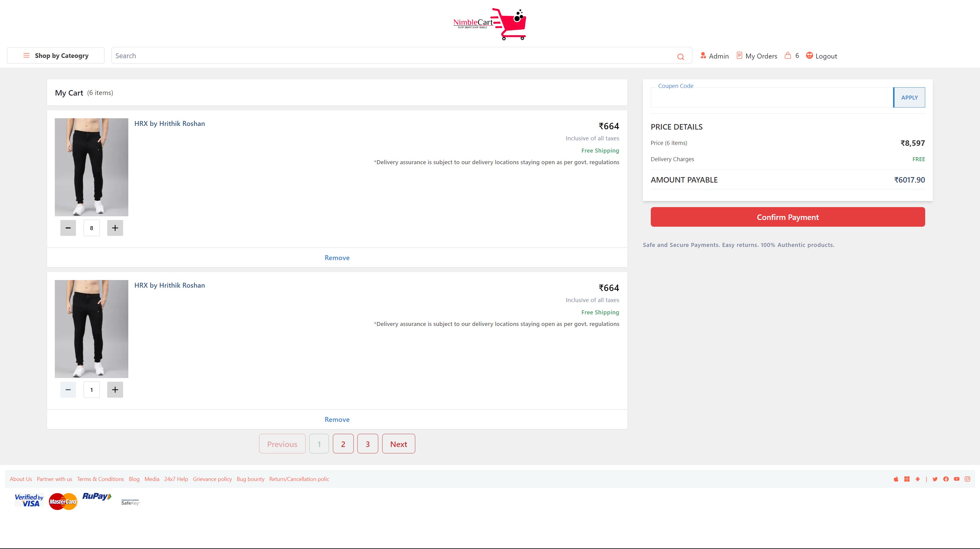Click the smiley Logout icon

point(809,55)
